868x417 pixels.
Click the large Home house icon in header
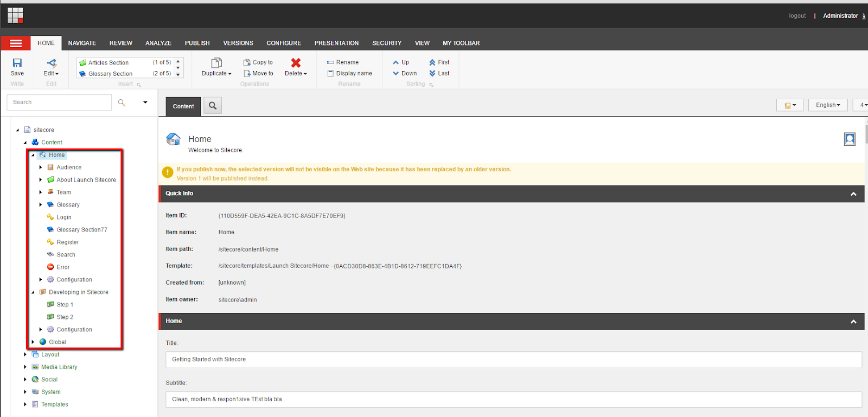[174, 139]
